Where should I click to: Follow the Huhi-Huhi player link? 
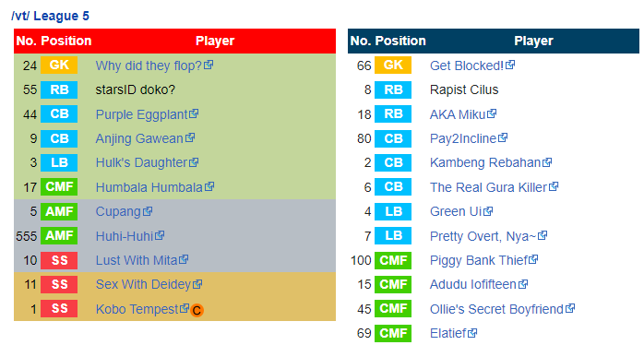click(125, 236)
